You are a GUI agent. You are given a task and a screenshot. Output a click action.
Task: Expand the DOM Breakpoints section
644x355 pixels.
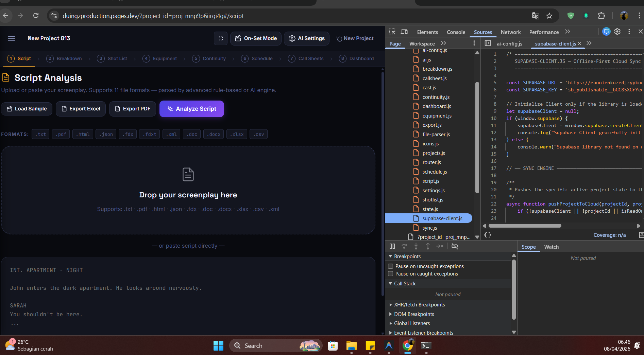point(391,314)
